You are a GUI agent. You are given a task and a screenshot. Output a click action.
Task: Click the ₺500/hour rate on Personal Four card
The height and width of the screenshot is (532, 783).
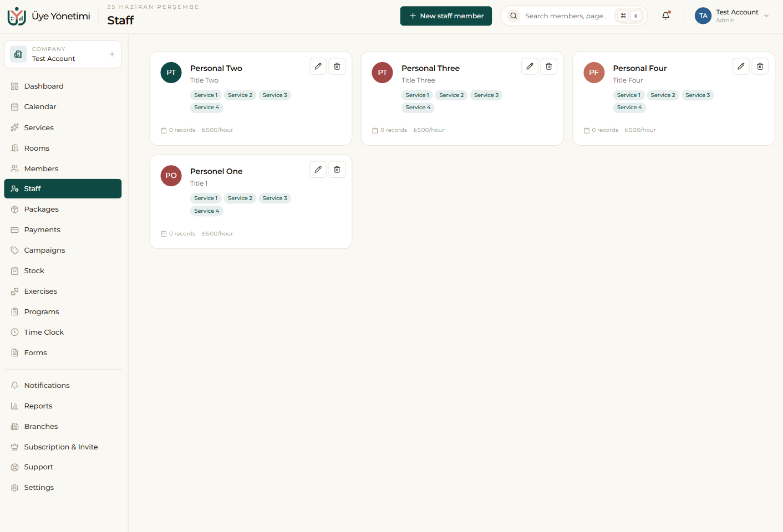[640, 130]
